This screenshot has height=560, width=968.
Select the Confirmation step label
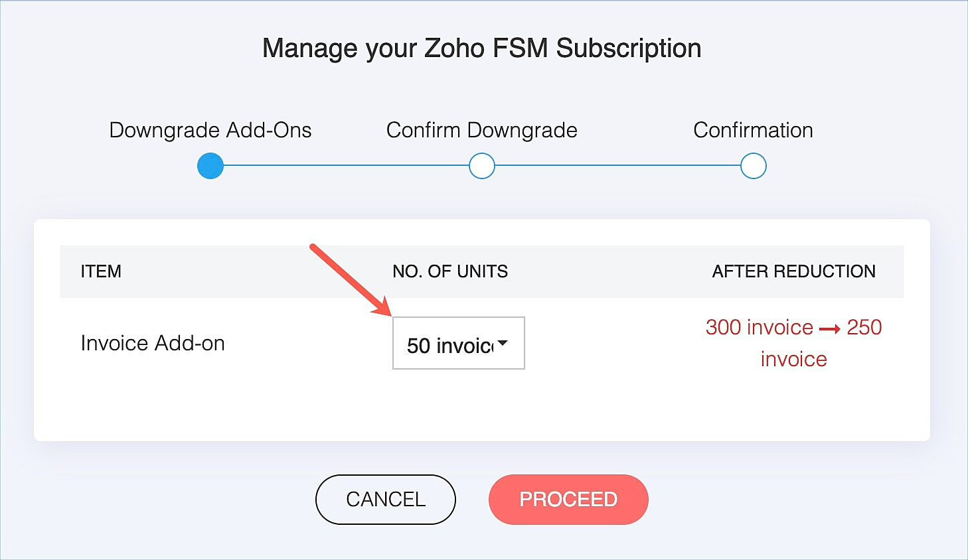(x=753, y=130)
